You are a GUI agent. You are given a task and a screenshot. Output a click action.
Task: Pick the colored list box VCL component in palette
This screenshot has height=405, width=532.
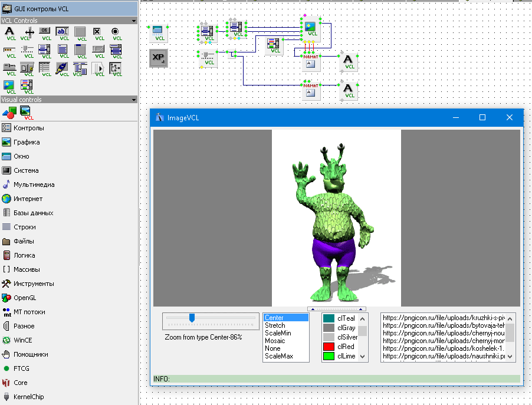point(28,87)
